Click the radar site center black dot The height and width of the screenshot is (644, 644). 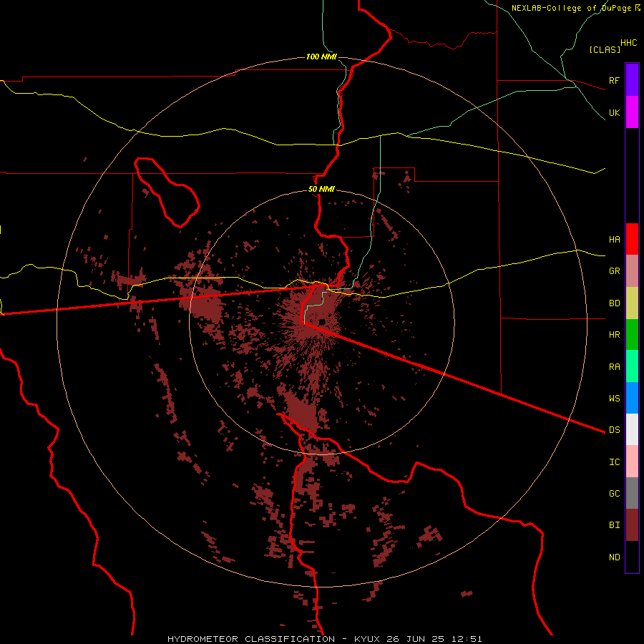coord(322,321)
